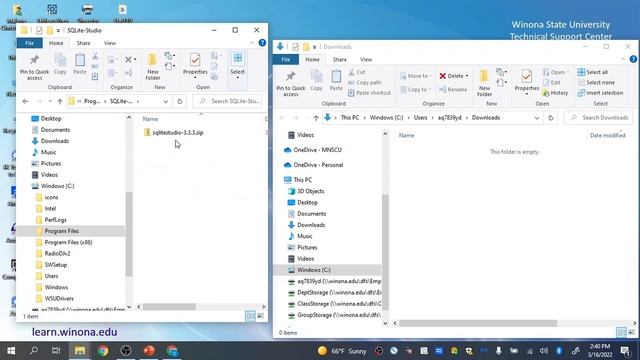Open Properties in SQLite-Studio ribbon
The width and height of the screenshot is (640, 360).
(195, 66)
